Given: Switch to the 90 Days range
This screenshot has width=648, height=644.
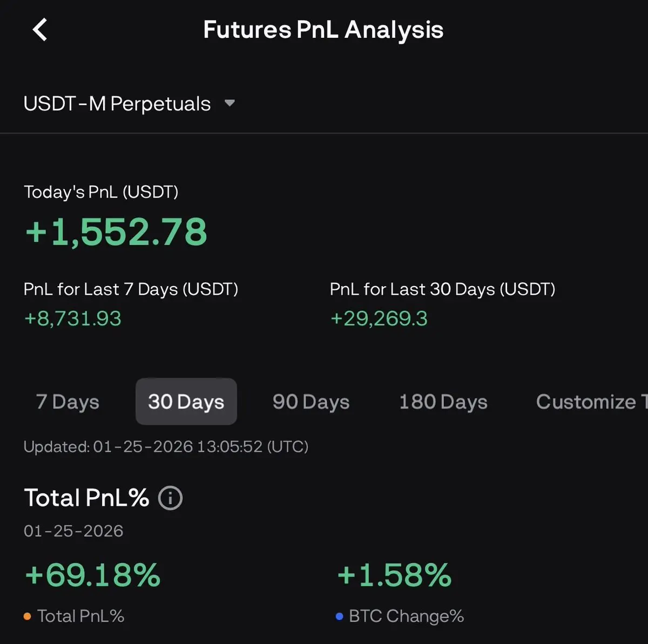Looking at the screenshot, I should point(311,402).
